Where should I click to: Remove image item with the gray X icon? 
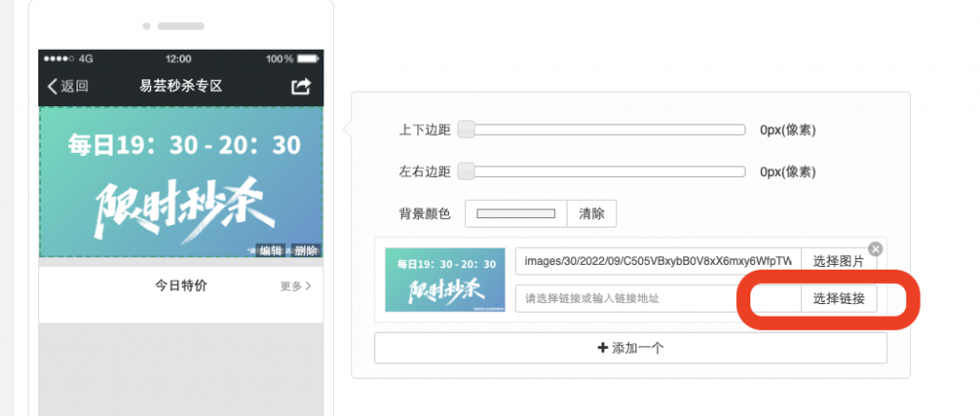click(876, 250)
